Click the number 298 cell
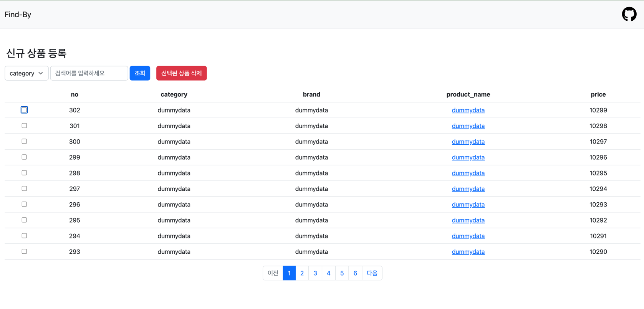 point(74,173)
